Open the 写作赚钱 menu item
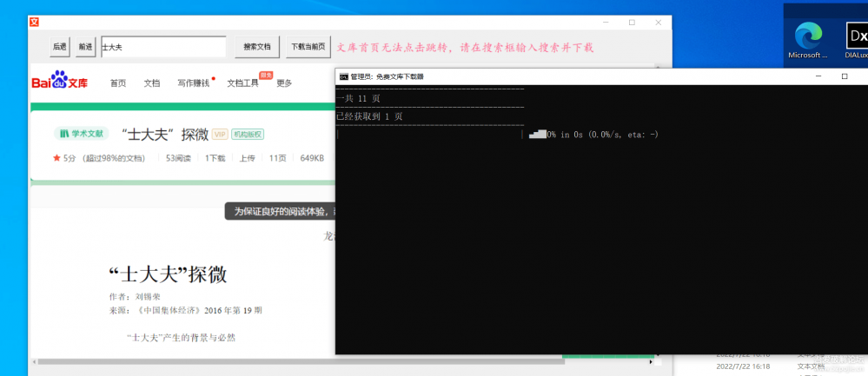Screen dimensions: 868x376 click(x=193, y=83)
